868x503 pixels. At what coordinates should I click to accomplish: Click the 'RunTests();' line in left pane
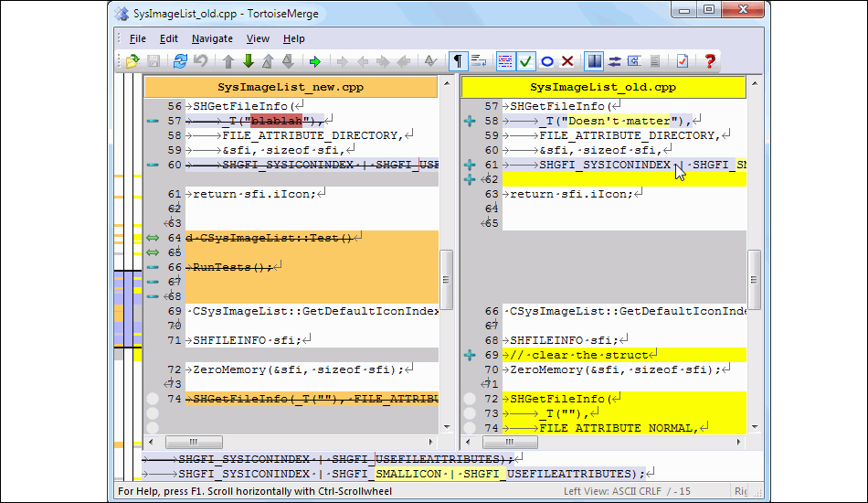click(312, 267)
